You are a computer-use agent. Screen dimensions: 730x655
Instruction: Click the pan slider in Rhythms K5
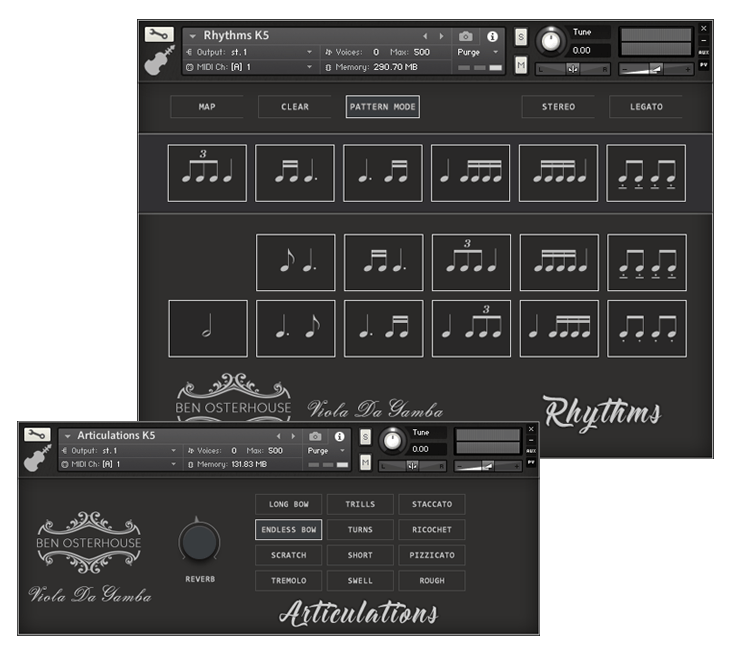click(573, 69)
